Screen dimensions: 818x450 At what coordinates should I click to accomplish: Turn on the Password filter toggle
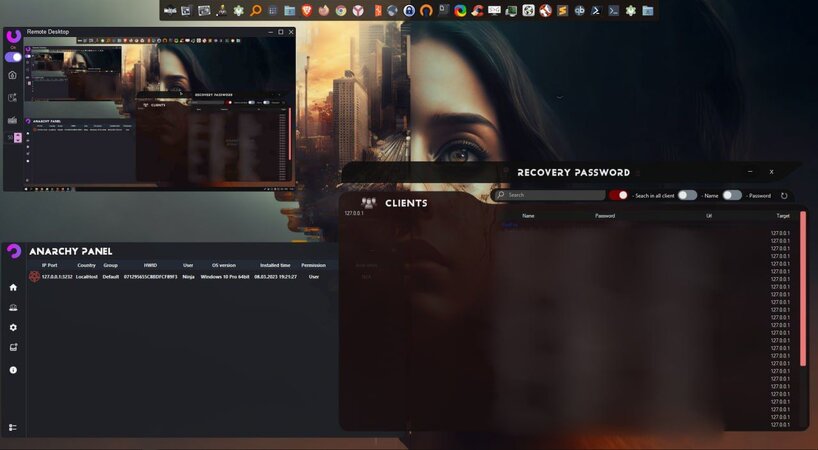coord(732,195)
